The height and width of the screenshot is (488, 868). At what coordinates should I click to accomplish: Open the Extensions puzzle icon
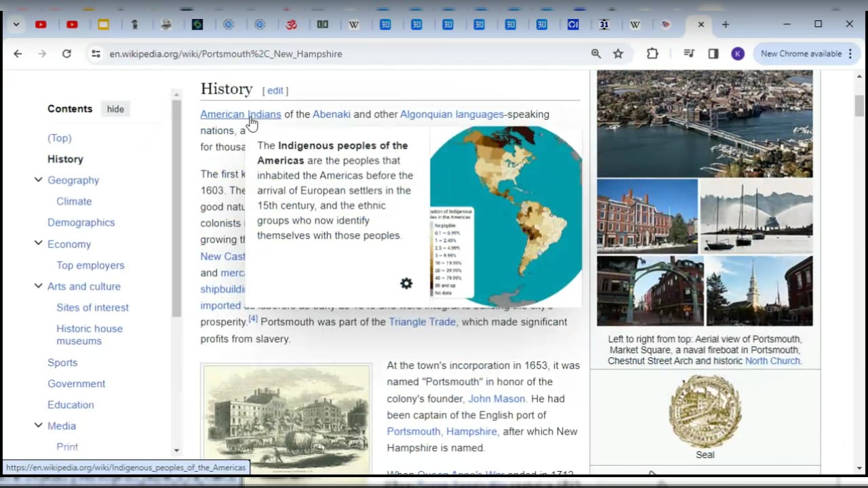tap(652, 54)
